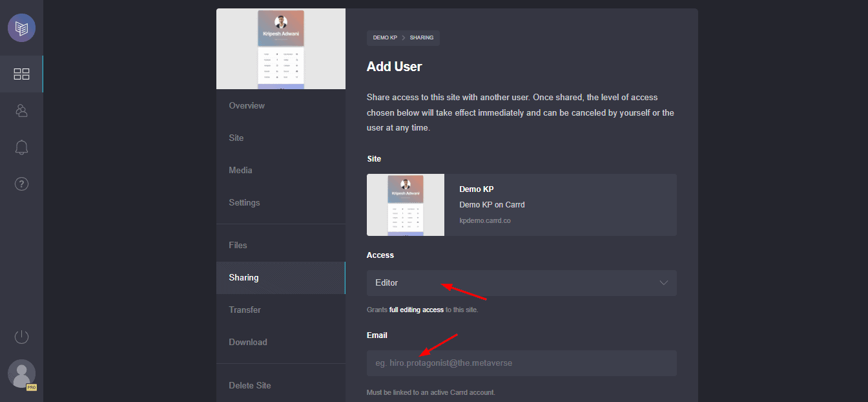Go to the Overview section
This screenshot has height=402, width=868.
[247, 106]
